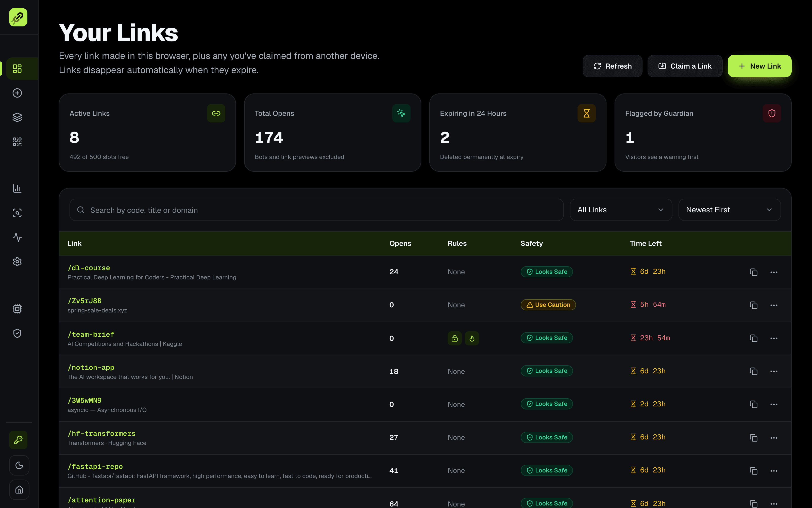Viewport: 812px width, 508px height.
Task: Open the shield-check sidebar icon
Action: (17, 333)
